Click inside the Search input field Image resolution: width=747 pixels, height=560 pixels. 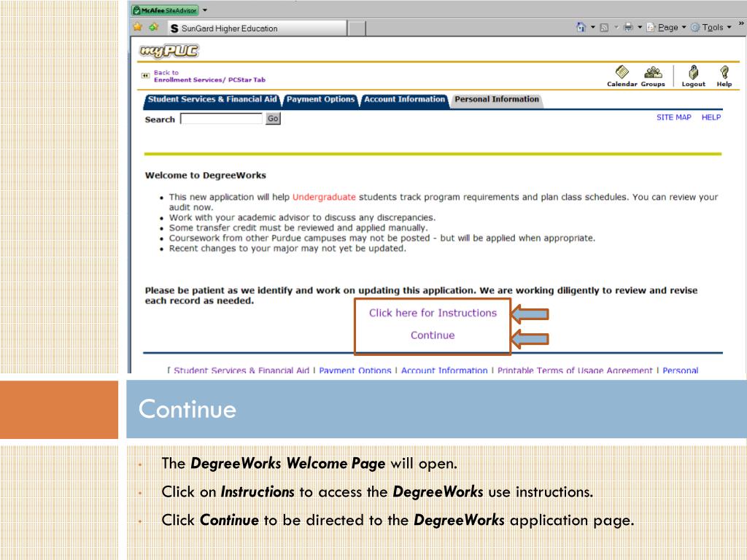[222, 119]
